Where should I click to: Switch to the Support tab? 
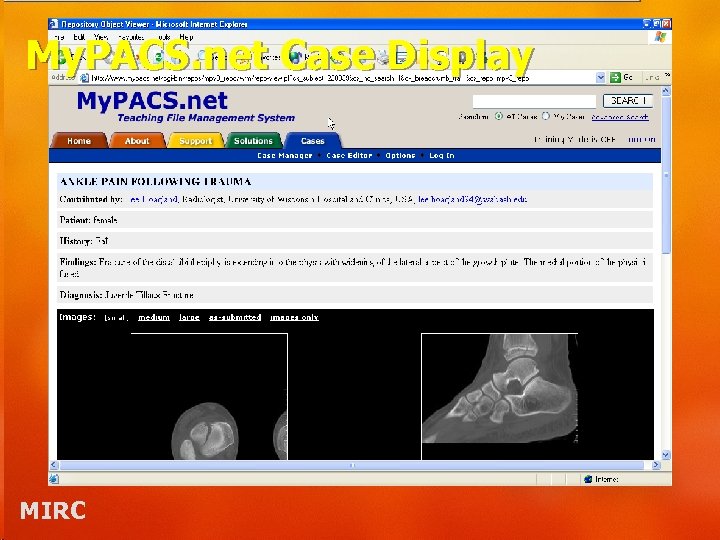click(196, 141)
